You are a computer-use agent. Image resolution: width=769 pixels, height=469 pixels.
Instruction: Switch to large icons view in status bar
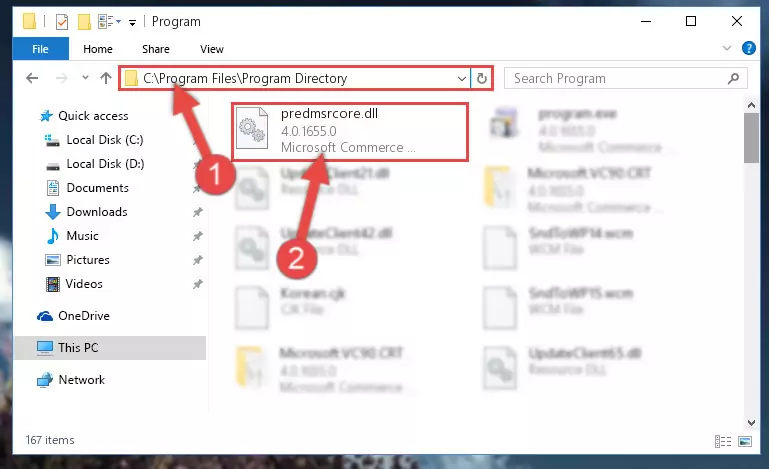(x=745, y=442)
